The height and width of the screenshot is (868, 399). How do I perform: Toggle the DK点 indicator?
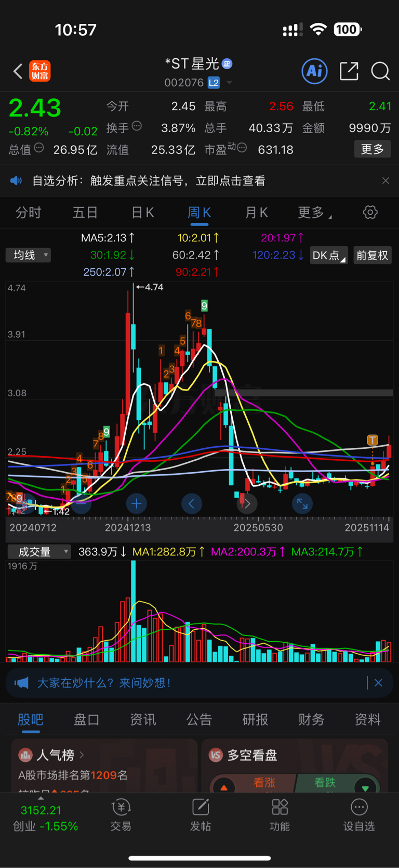[x=329, y=255]
